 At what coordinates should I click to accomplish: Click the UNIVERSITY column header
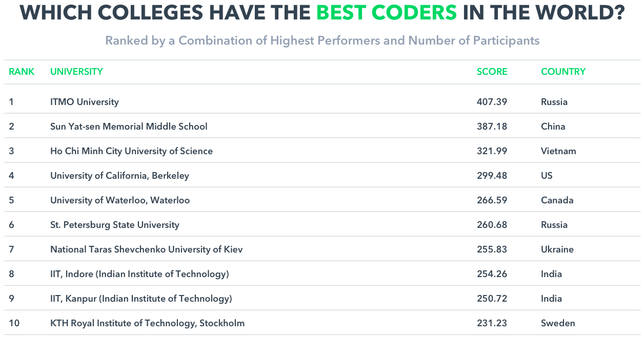(76, 72)
